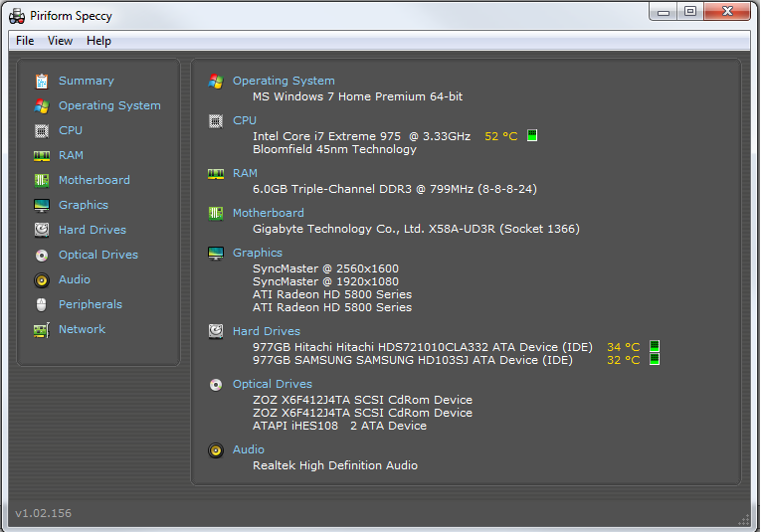Select RAM in the sidebar
Viewport: 761px width, 532px height.
[71, 155]
